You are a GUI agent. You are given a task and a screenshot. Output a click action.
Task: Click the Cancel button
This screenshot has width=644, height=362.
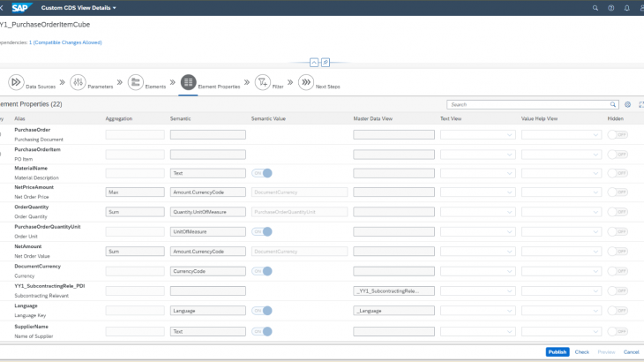[632, 352]
